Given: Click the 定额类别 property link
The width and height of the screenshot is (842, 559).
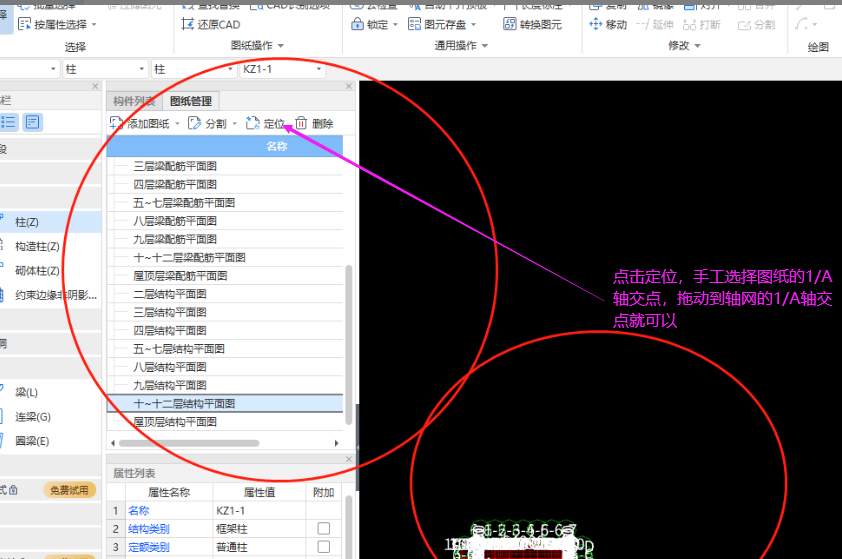Looking at the screenshot, I should point(149,547).
